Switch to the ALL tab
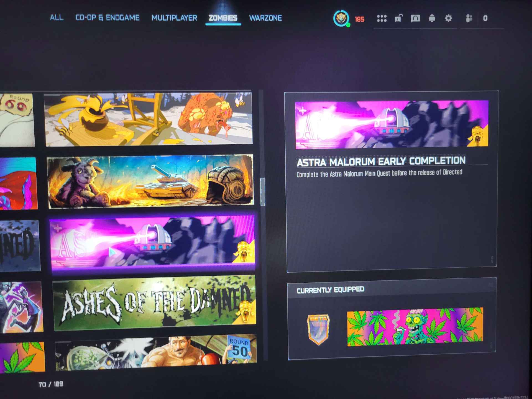Viewport: 532px width, 399px height. click(57, 18)
